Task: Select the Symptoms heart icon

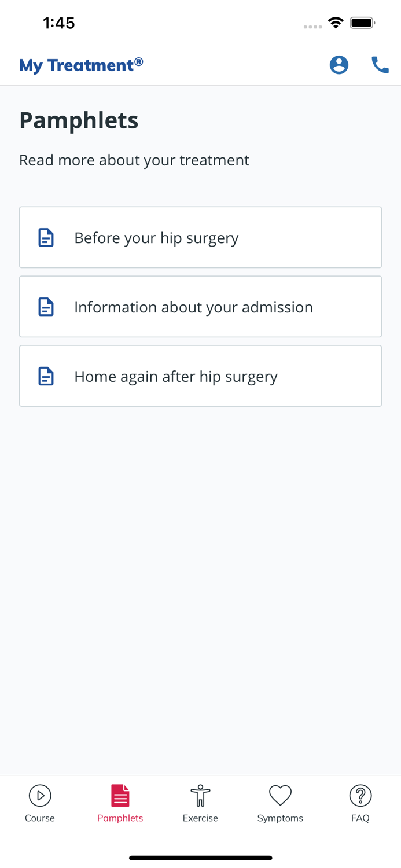Action: tap(280, 795)
